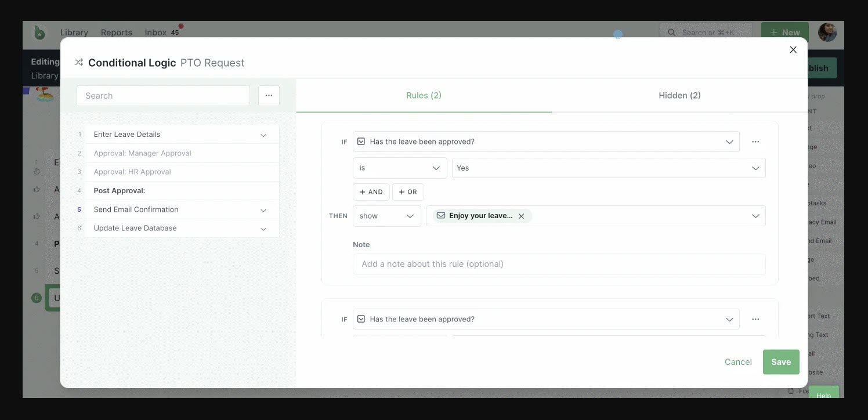
Task: Click the shuffle icon beside Conditional Logic title
Action: (x=78, y=62)
